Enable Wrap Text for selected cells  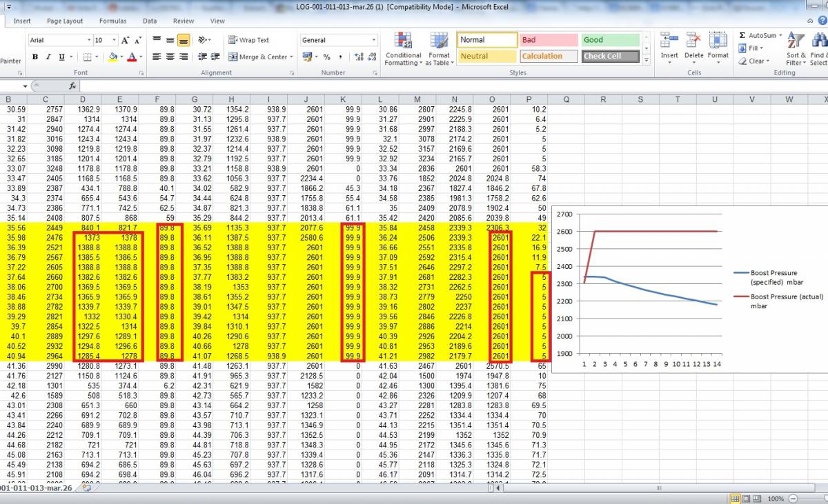[x=248, y=40]
